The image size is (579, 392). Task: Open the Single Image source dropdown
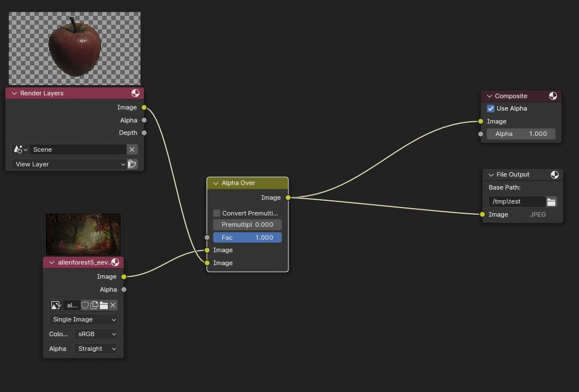click(83, 319)
